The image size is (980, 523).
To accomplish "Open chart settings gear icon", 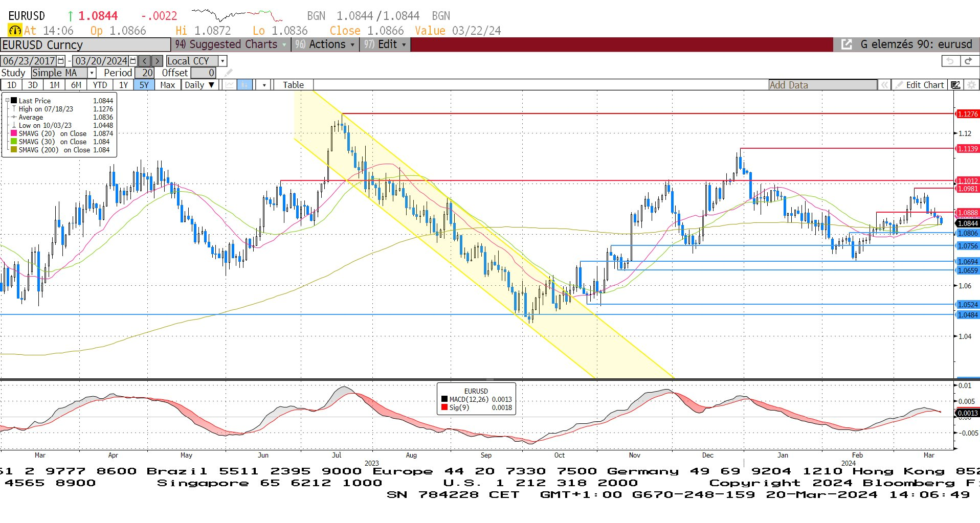I will click(x=971, y=85).
